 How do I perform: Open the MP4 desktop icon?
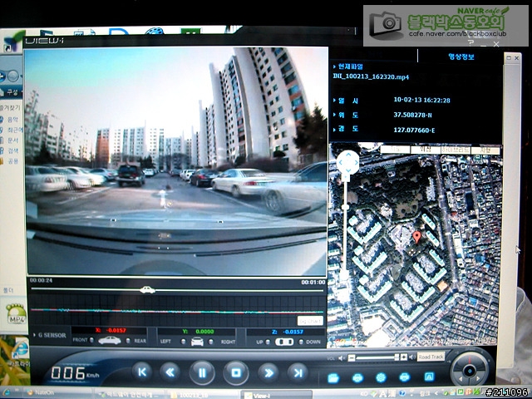(x=16, y=314)
